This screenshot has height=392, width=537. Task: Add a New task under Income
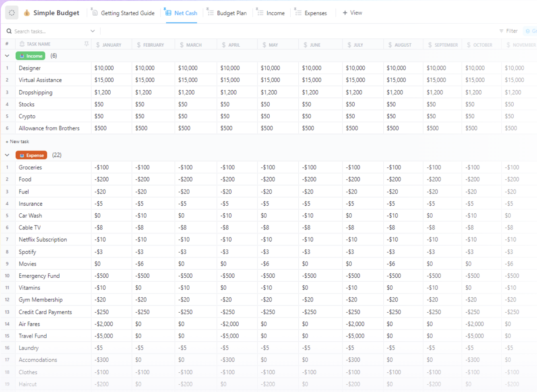click(x=17, y=142)
